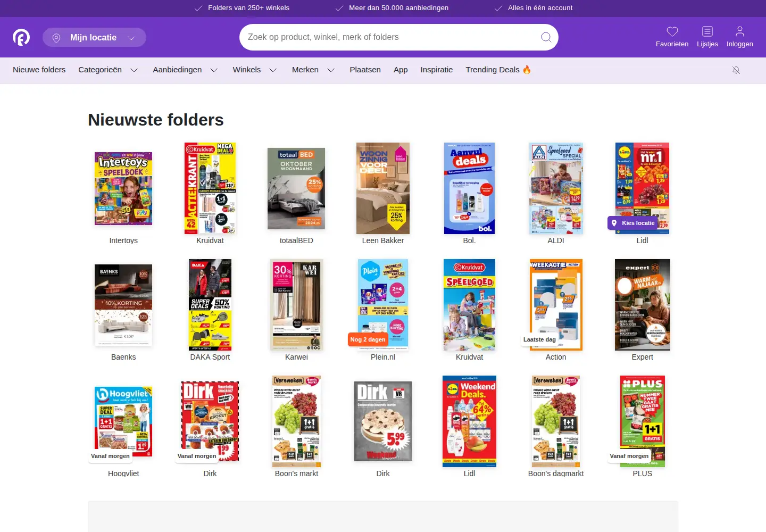Open the Plein.nl folder thumbnail
766x532 pixels.
coord(383,305)
